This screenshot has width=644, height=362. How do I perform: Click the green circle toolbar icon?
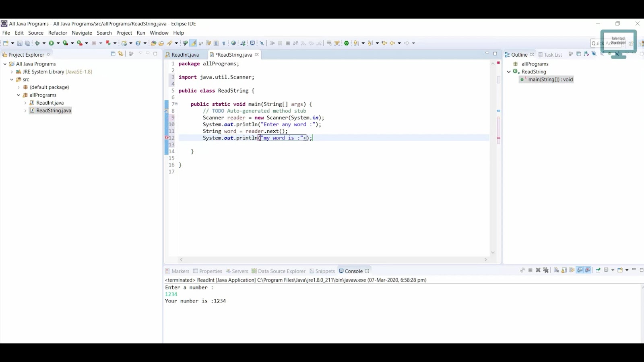[x=347, y=43]
